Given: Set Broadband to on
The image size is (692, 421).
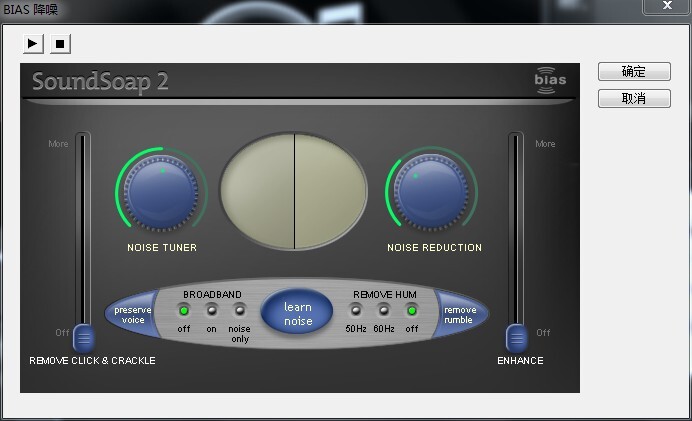Looking at the screenshot, I should [212, 311].
